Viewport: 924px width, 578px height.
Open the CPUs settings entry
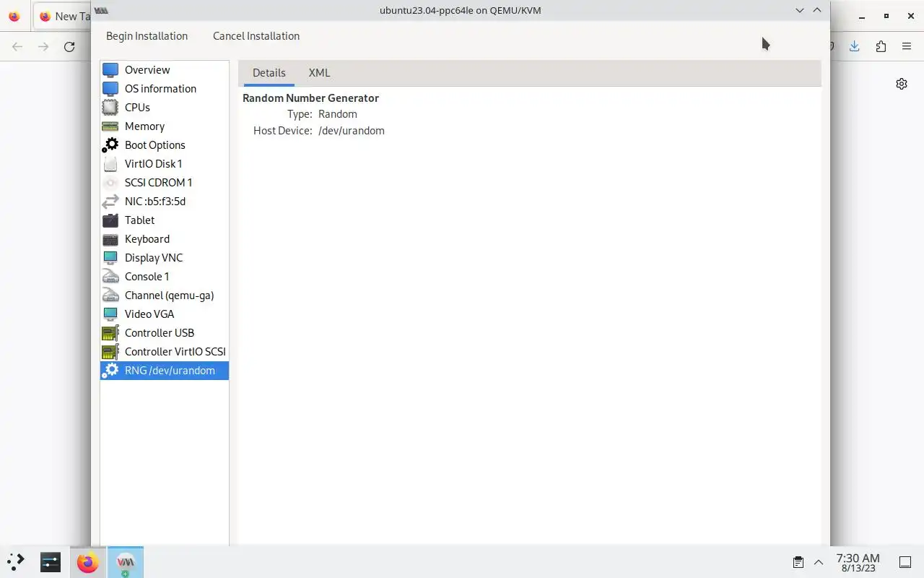point(165,108)
